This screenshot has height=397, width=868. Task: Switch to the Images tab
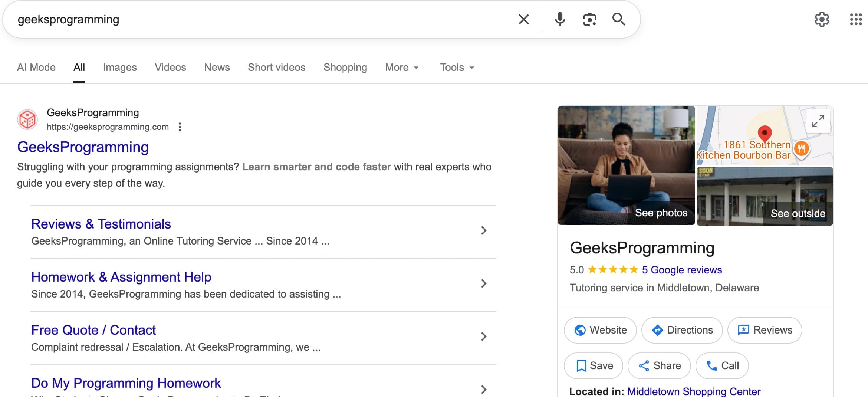(120, 67)
